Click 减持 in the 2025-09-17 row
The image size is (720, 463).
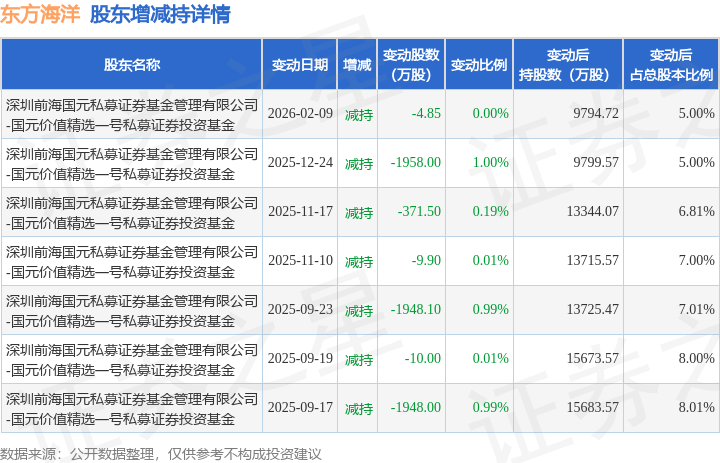[x=359, y=409]
